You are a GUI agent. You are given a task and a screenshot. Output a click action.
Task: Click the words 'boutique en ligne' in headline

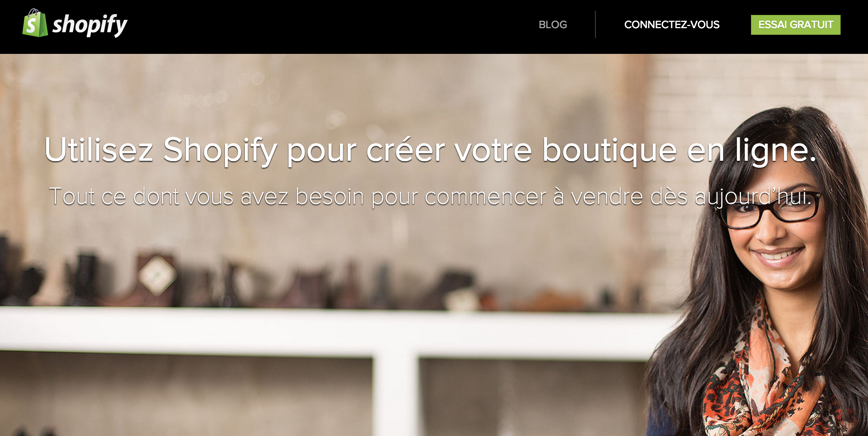(x=680, y=150)
